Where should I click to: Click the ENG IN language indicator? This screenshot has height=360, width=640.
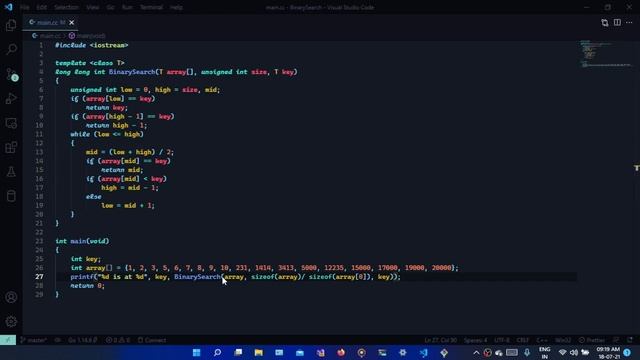[x=544, y=353]
